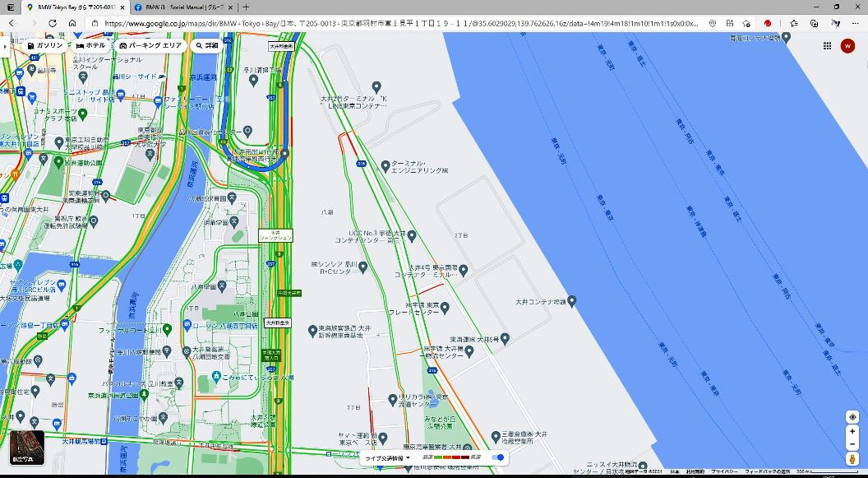Click the 品川清掃工場 map pin
Viewport: 868px width, 478px height.
click(253, 81)
